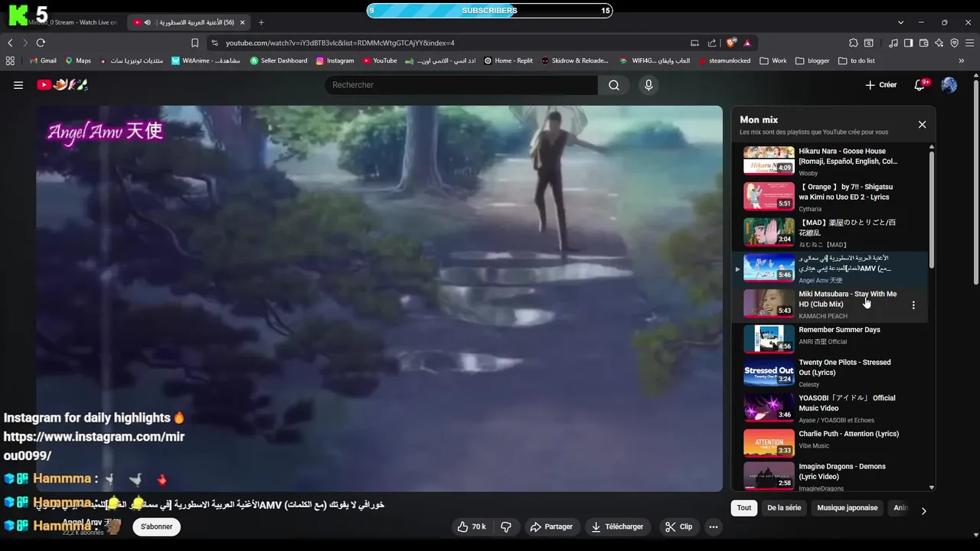Close the YouTube browser tab
Viewport: 980px width, 551px height.
pos(242,22)
